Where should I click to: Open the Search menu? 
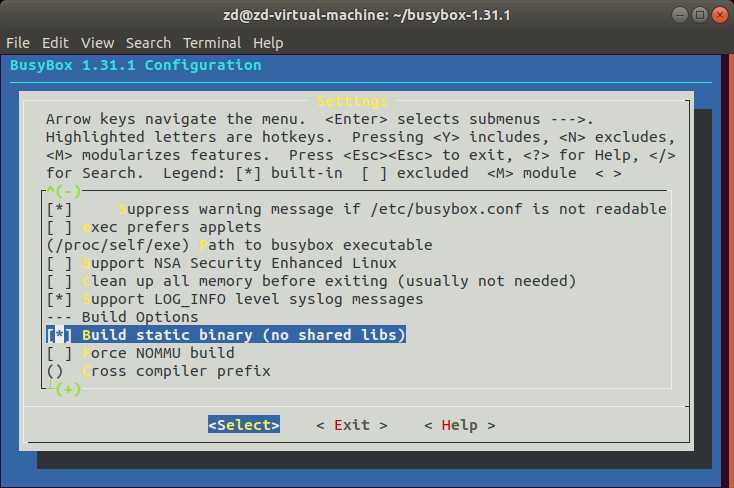click(148, 43)
